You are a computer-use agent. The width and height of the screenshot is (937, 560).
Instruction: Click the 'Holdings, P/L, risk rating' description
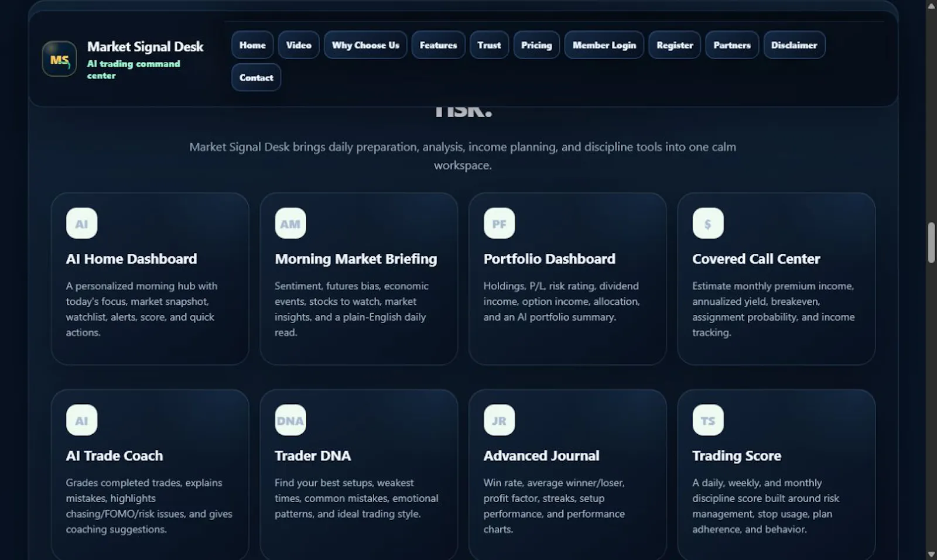pos(562,301)
